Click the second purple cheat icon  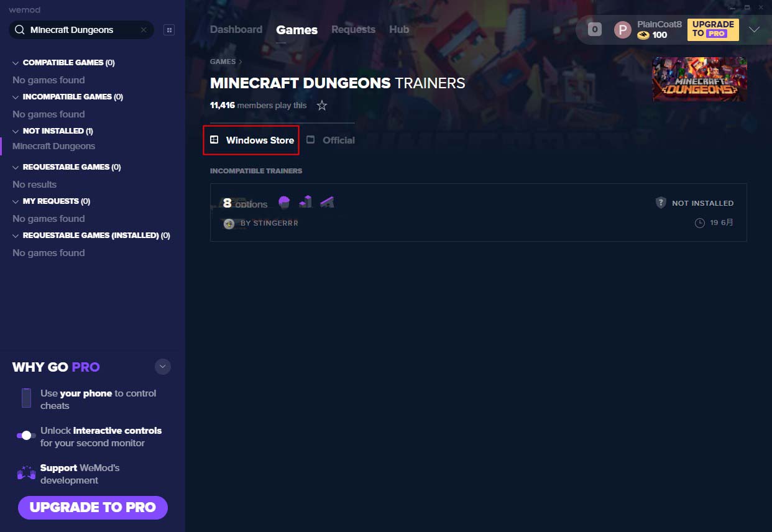click(x=305, y=202)
